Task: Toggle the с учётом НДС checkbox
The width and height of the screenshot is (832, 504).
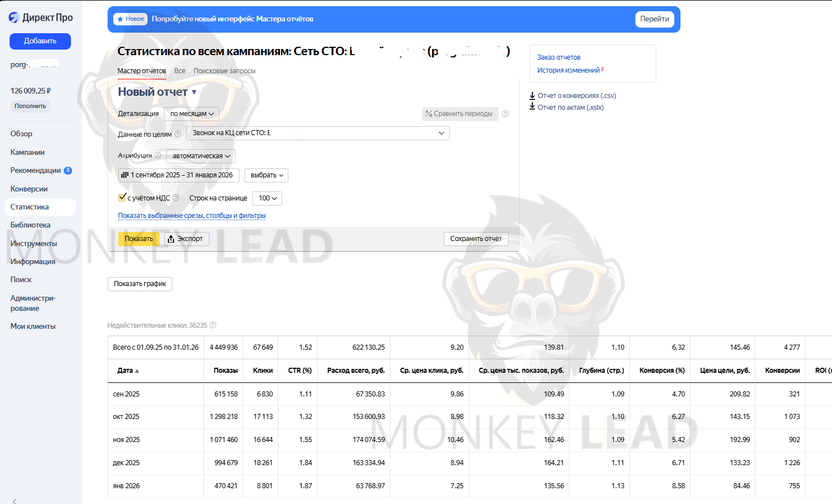Action: point(122,198)
